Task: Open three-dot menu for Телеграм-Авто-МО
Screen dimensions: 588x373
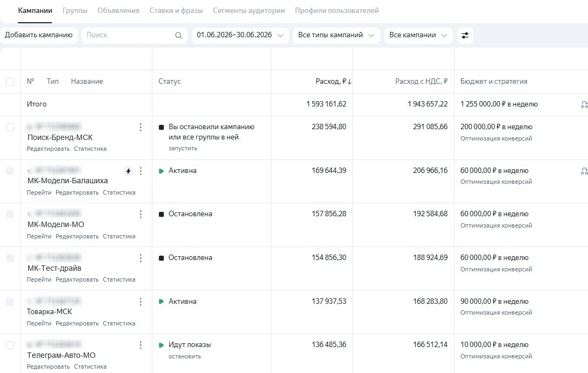Action: pyautogui.click(x=141, y=345)
